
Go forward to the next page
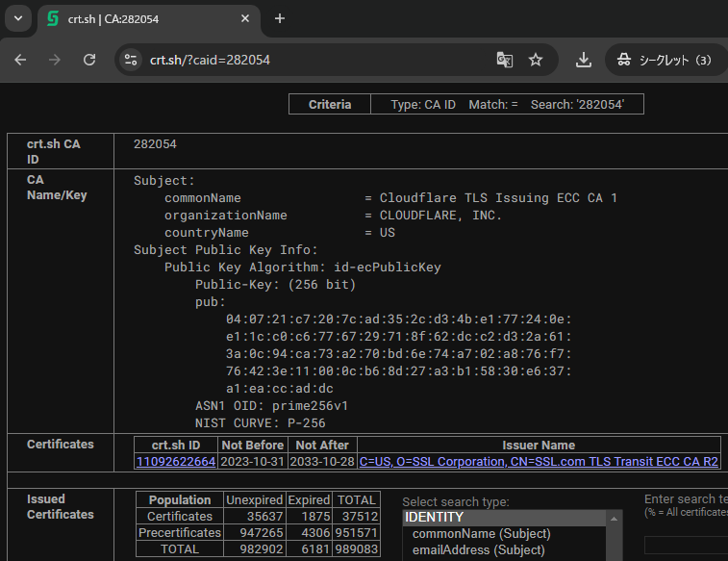coord(54,60)
